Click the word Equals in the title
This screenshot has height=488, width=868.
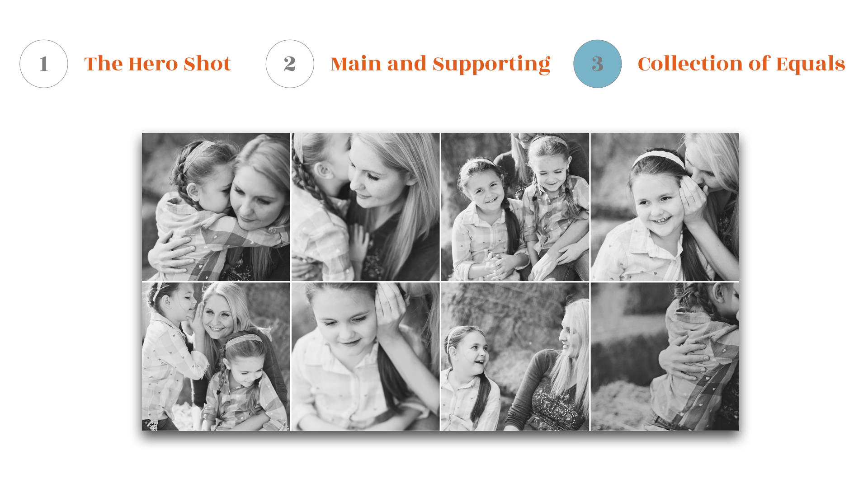(x=811, y=64)
